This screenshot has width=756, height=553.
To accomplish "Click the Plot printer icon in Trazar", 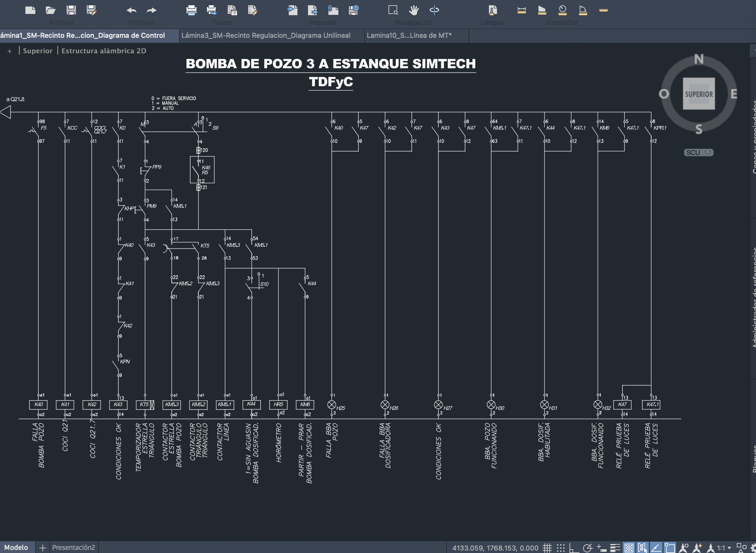I will (x=191, y=10).
